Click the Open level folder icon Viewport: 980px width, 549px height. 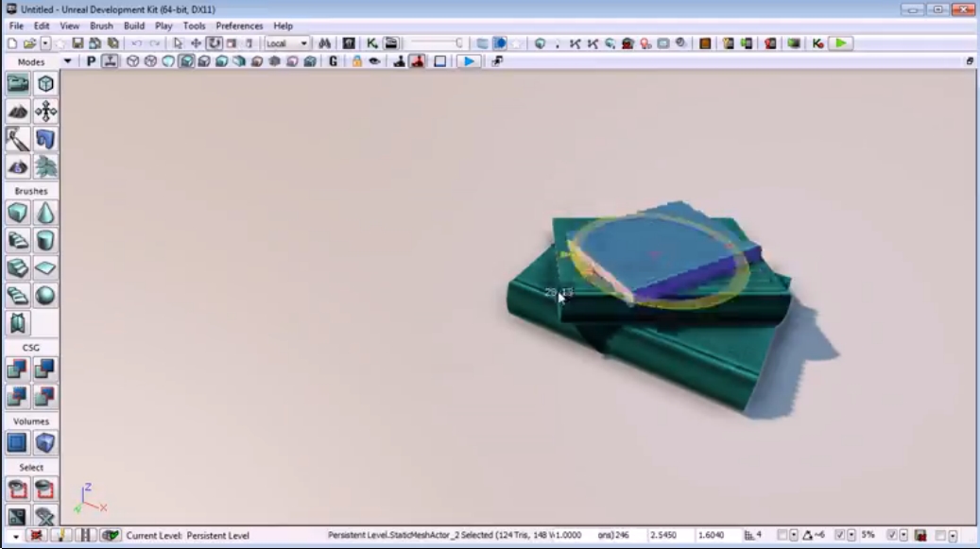[29, 43]
